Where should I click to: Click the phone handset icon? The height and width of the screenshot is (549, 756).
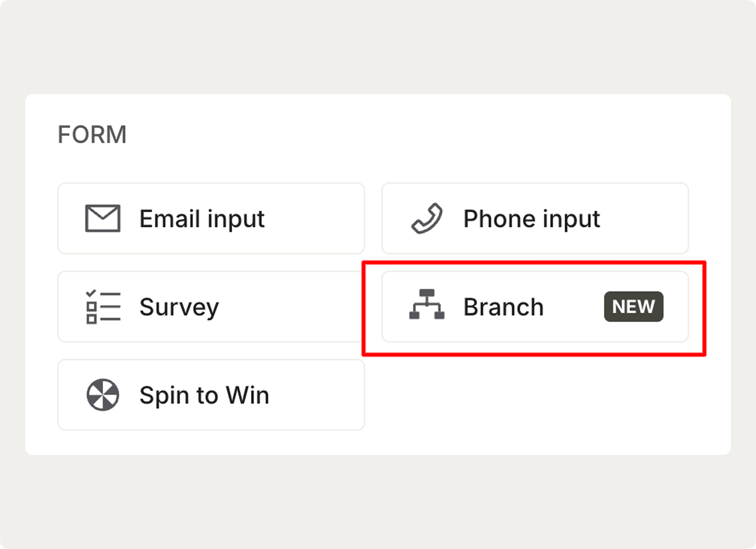pos(427,219)
